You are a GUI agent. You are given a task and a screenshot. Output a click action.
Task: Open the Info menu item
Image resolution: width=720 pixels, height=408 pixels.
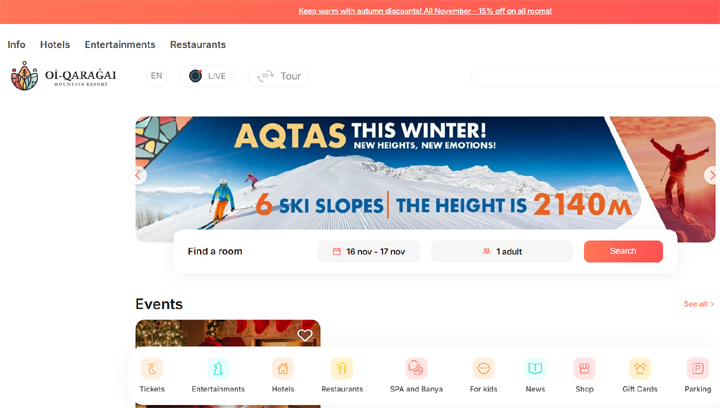pos(16,45)
